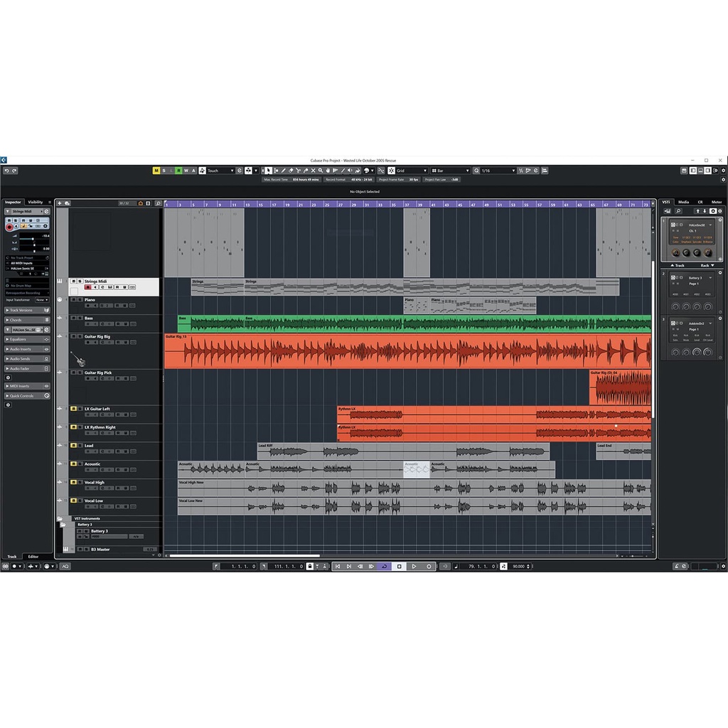Click the Redo arrow in the toolbar

[14, 171]
